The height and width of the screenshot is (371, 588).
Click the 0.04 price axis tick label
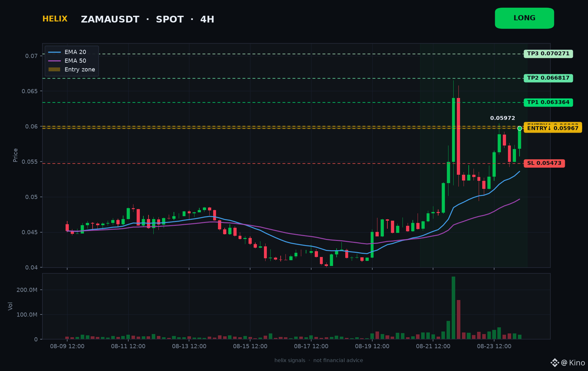[x=32, y=268]
